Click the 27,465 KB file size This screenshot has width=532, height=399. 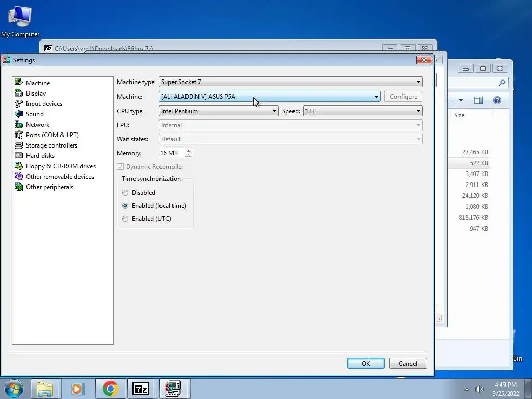[475, 152]
